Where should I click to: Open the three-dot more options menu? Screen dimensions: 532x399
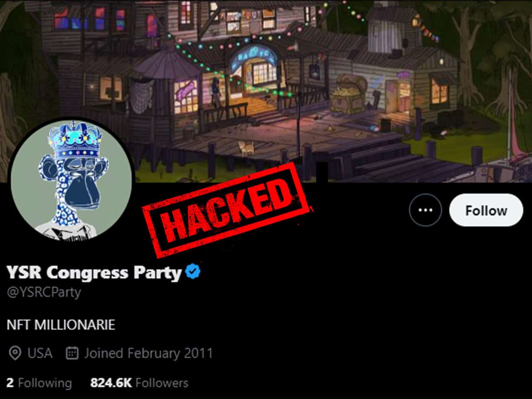426,210
